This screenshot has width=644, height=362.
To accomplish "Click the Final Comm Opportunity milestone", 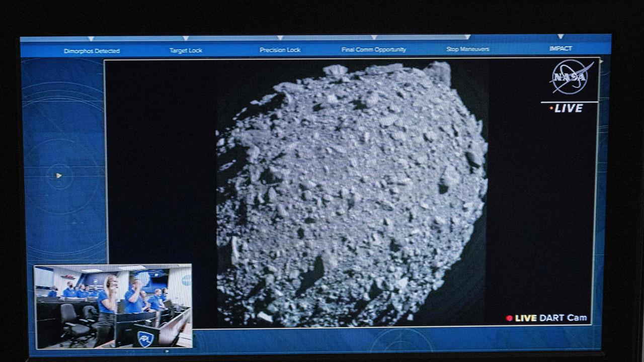I will pyautogui.click(x=373, y=49).
